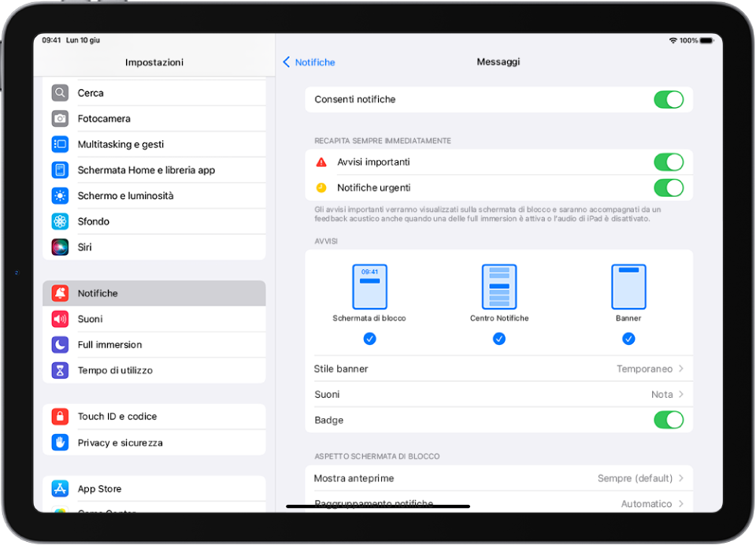
Task: Open App Store settings
Action: click(154, 488)
